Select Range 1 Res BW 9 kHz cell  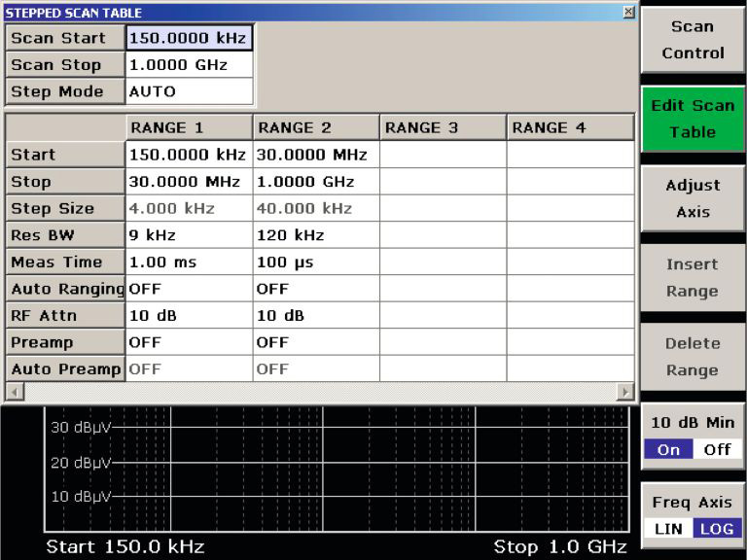coord(189,235)
